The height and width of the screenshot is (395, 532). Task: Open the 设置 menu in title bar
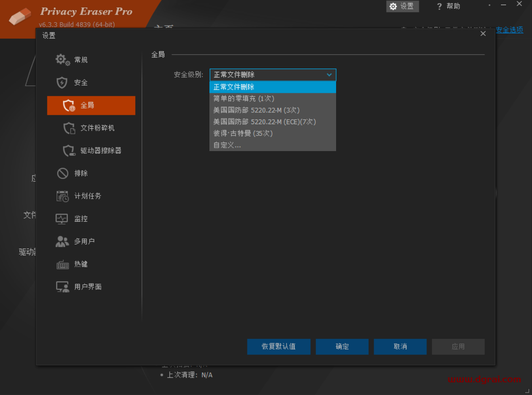(x=402, y=6)
